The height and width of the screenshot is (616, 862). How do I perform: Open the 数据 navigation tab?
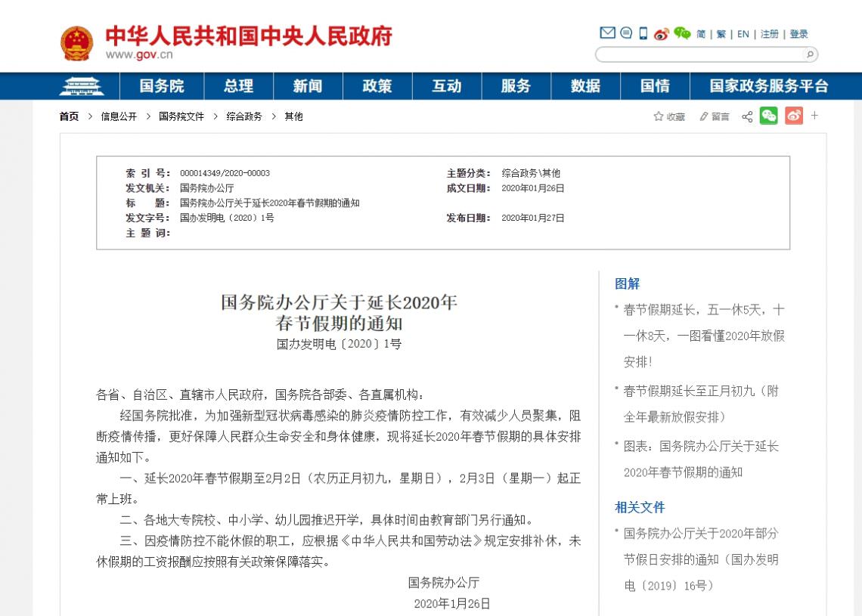point(585,86)
